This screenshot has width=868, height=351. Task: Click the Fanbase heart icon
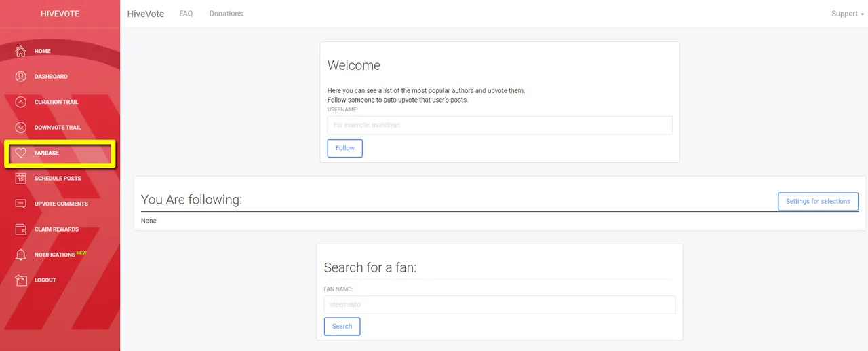pos(21,153)
